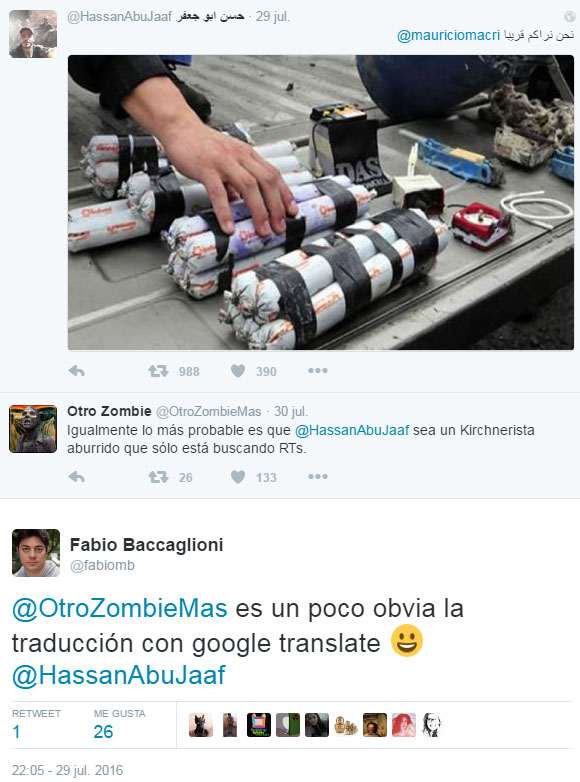Image resolution: width=580 pixels, height=782 pixels.
Task: Reply to Otro Zombie's tweet
Action: point(76,477)
